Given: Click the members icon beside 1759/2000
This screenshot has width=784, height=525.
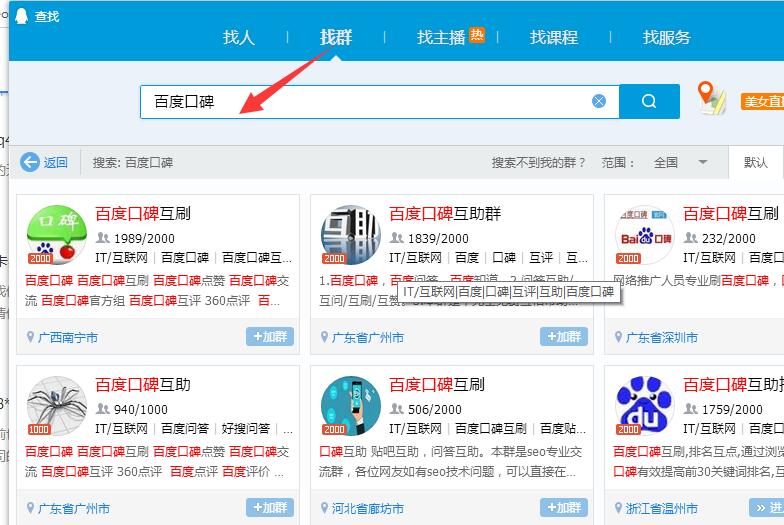Looking at the screenshot, I should coord(690,408).
